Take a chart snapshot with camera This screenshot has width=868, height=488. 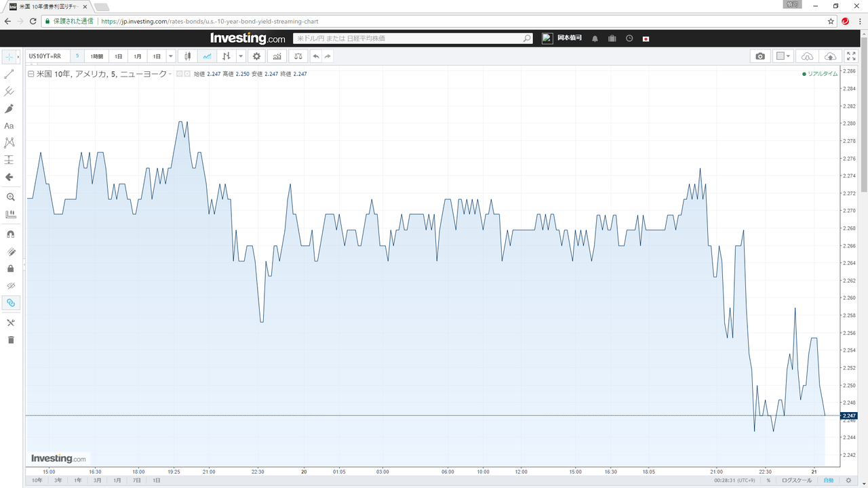(x=760, y=56)
